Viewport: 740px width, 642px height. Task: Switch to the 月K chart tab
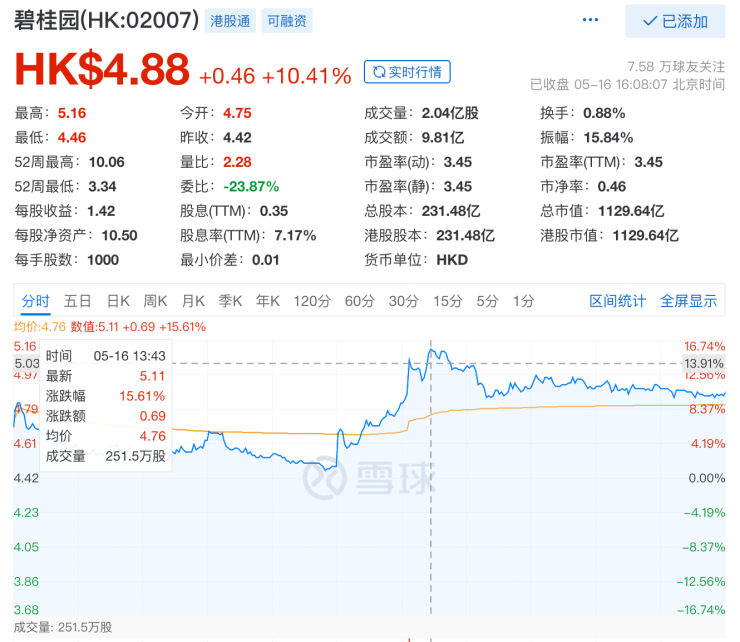[193, 301]
